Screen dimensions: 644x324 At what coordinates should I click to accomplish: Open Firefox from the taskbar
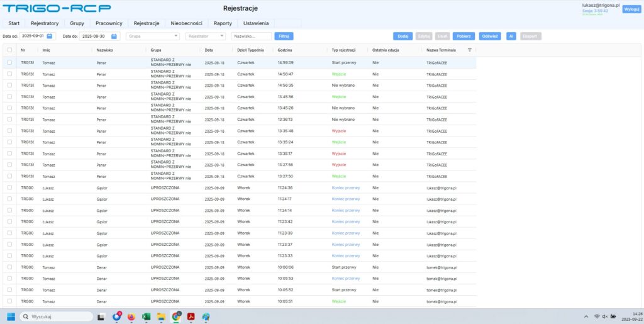point(131,316)
